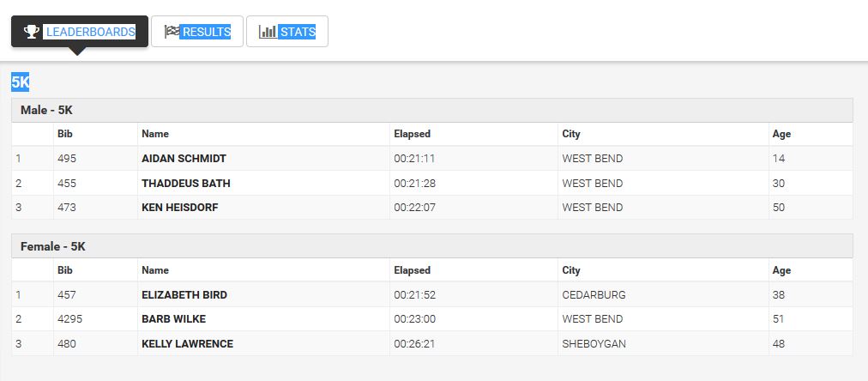Click the City column header in Male table
Screen dimensions: 868x381
pyautogui.click(x=571, y=134)
